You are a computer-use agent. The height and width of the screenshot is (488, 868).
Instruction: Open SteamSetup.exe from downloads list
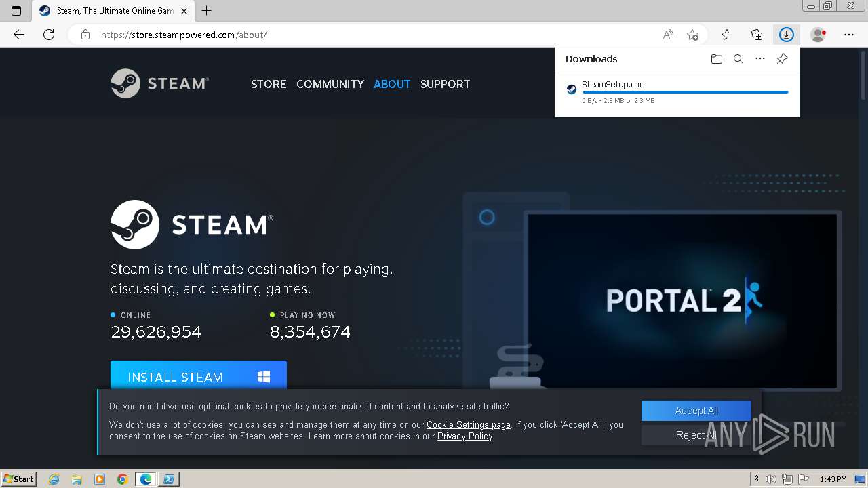click(x=613, y=85)
